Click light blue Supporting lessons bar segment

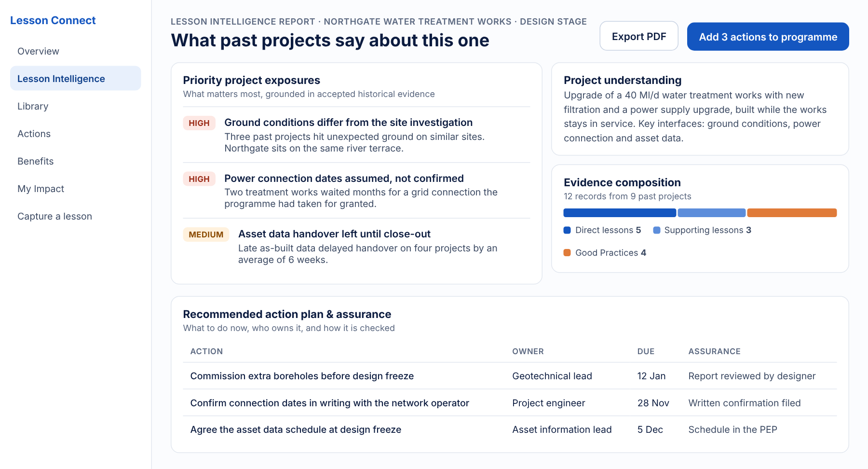point(711,213)
